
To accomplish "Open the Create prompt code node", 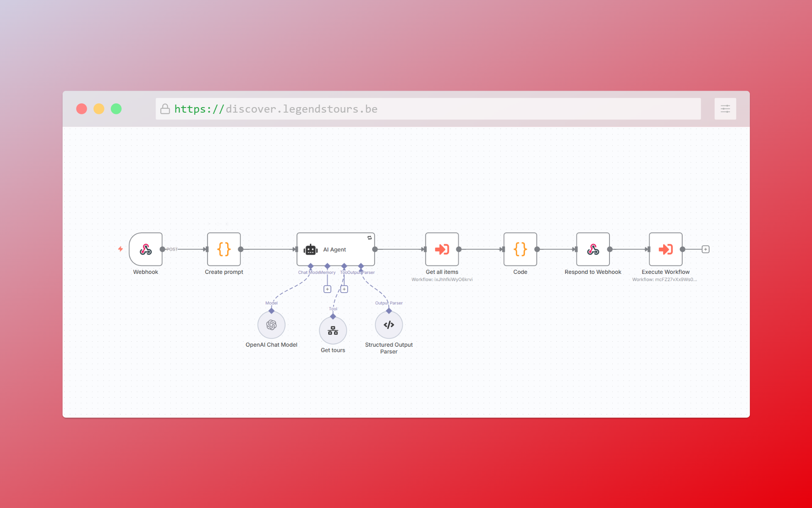I will coord(224,249).
